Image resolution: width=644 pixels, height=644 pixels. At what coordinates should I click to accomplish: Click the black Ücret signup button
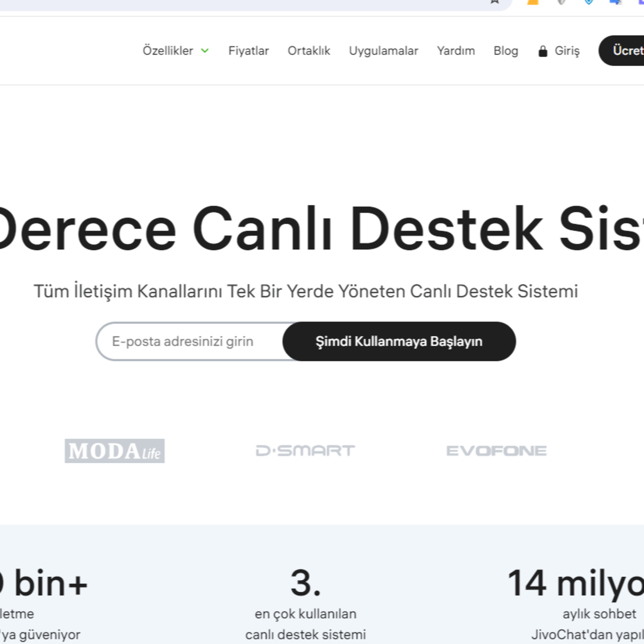[621, 51]
